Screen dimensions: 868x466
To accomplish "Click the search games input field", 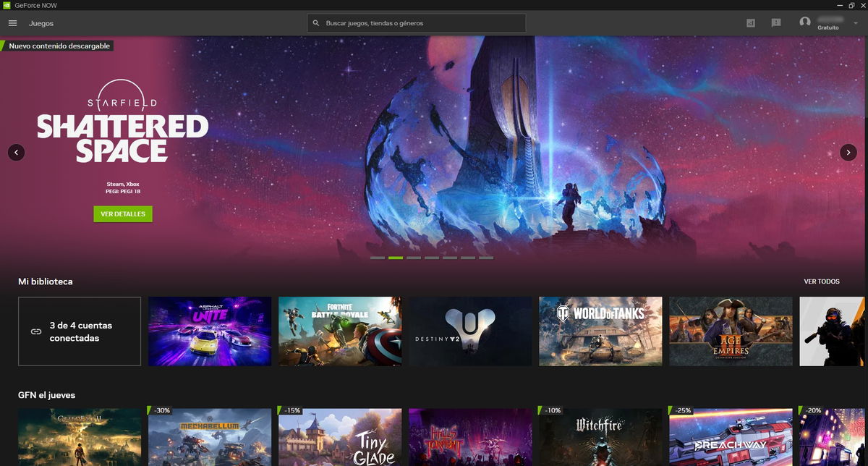I will pyautogui.click(x=416, y=22).
